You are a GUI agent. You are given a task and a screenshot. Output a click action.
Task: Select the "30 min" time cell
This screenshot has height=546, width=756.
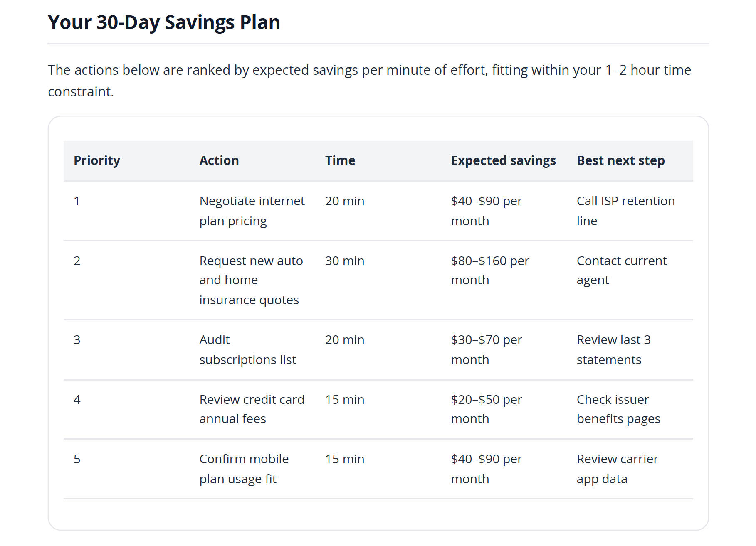tap(344, 261)
